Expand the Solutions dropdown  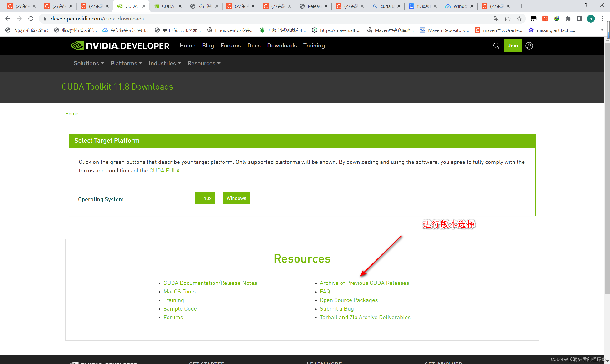click(89, 63)
